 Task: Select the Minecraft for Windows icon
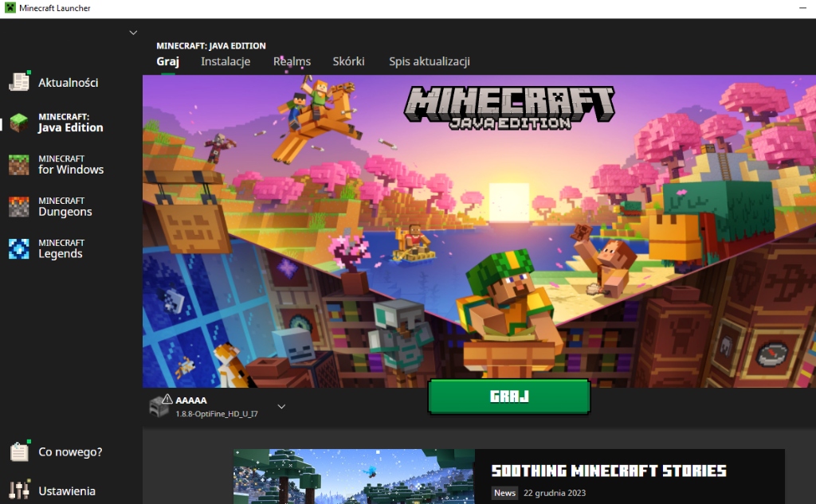coord(19,164)
